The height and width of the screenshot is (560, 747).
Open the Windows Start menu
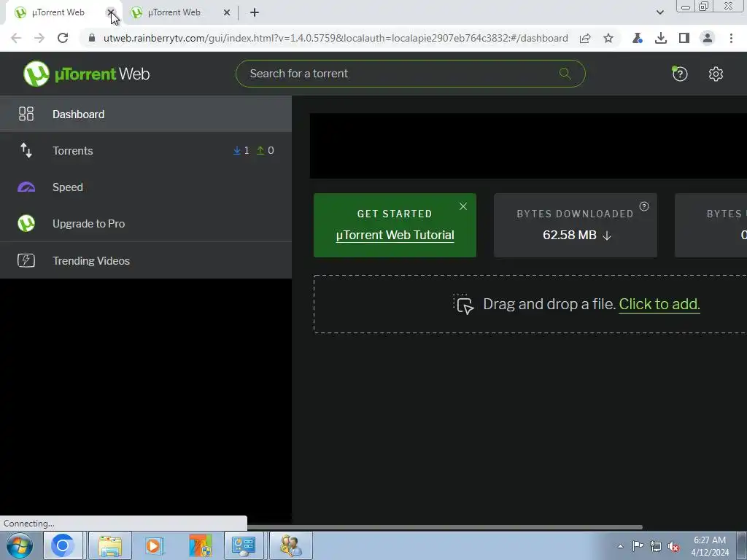pos(20,545)
